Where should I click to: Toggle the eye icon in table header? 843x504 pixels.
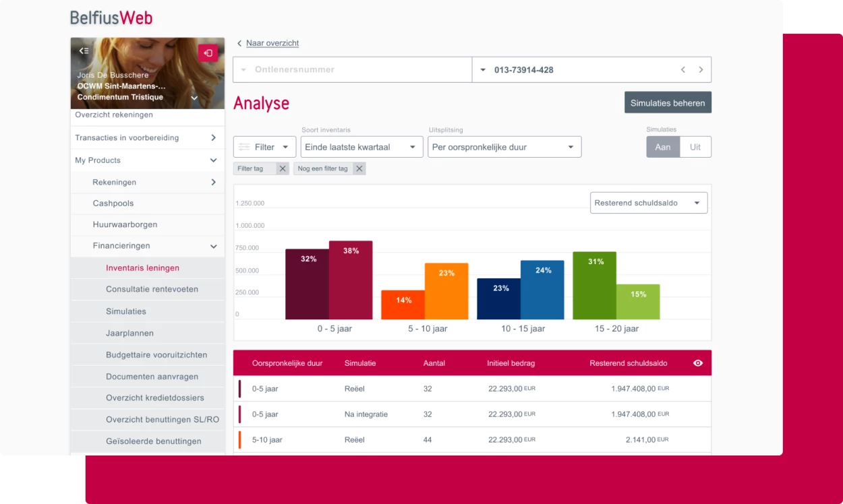(x=698, y=363)
